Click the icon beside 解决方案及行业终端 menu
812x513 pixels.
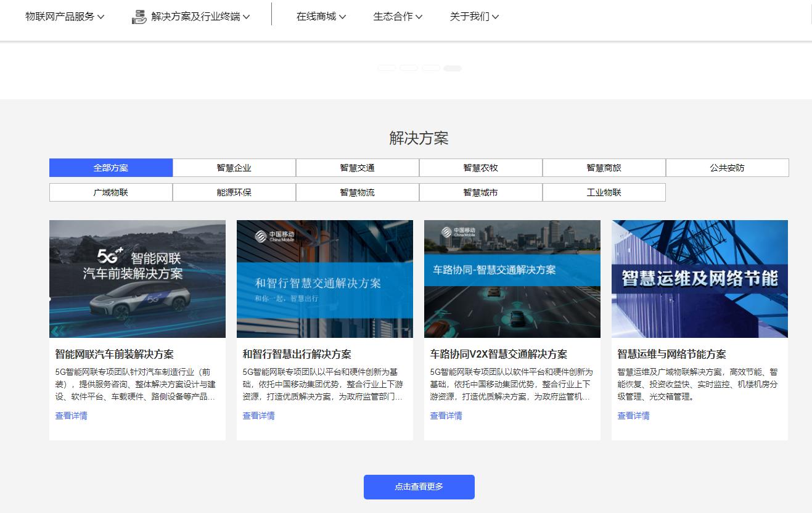[138, 17]
